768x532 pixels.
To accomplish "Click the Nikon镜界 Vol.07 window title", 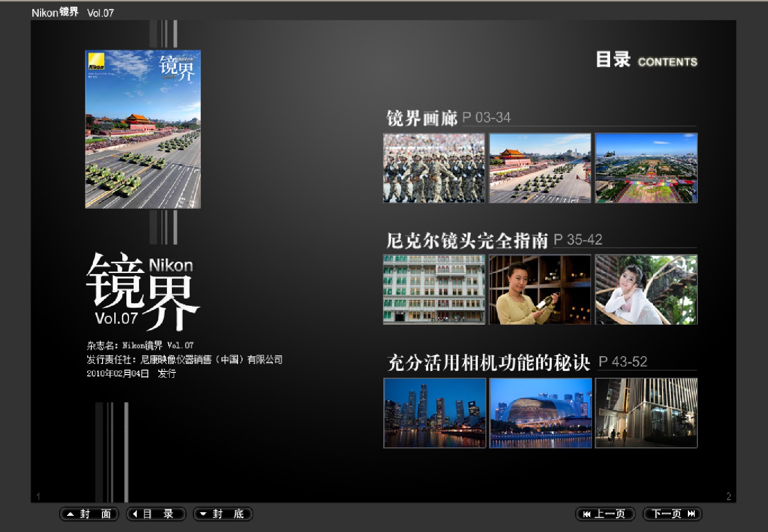I will pyautogui.click(x=72, y=13).
